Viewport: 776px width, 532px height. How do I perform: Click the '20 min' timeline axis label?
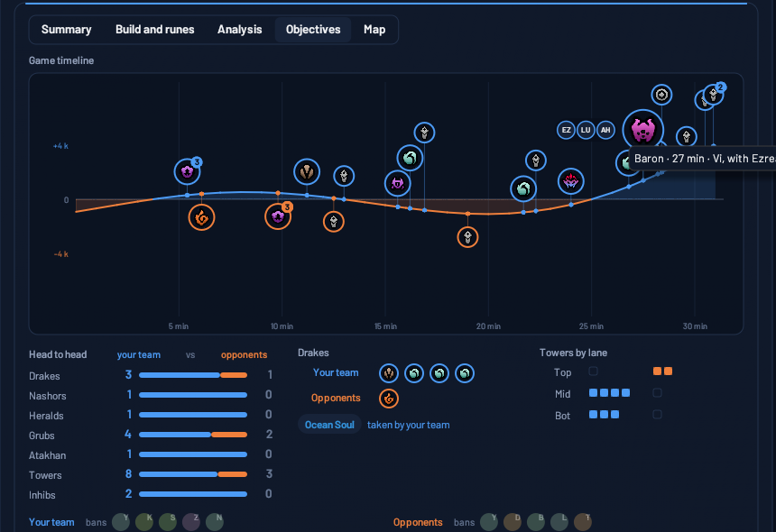488,326
